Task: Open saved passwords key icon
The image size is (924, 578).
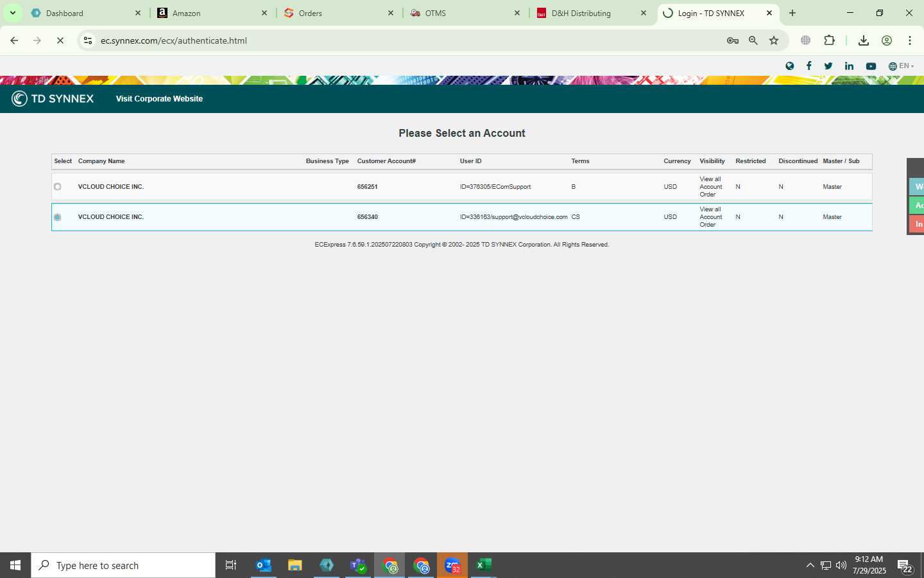Action: pyautogui.click(x=733, y=40)
